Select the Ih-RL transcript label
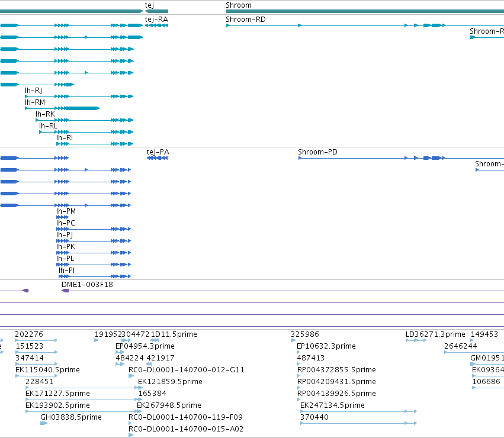The height and width of the screenshot is (438, 504). pos(48,126)
